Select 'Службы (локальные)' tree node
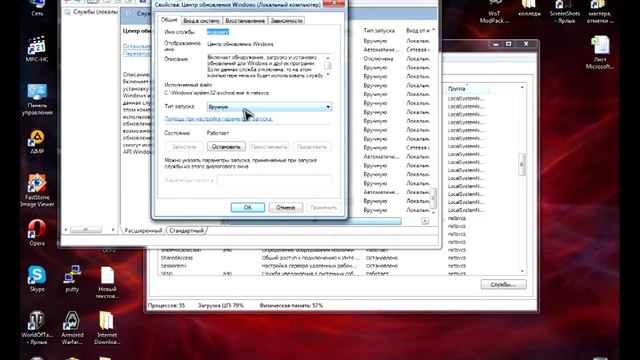 tap(91, 12)
